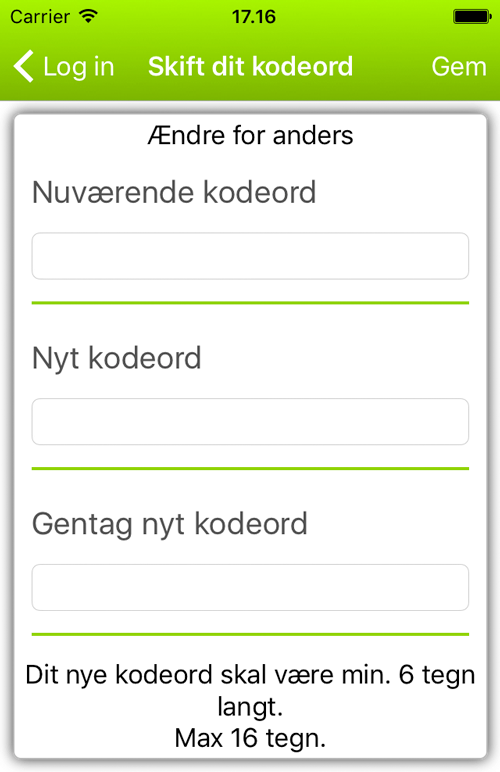Tap the Max 16 tegn text
500x772 pixels.
click(250, 738)
